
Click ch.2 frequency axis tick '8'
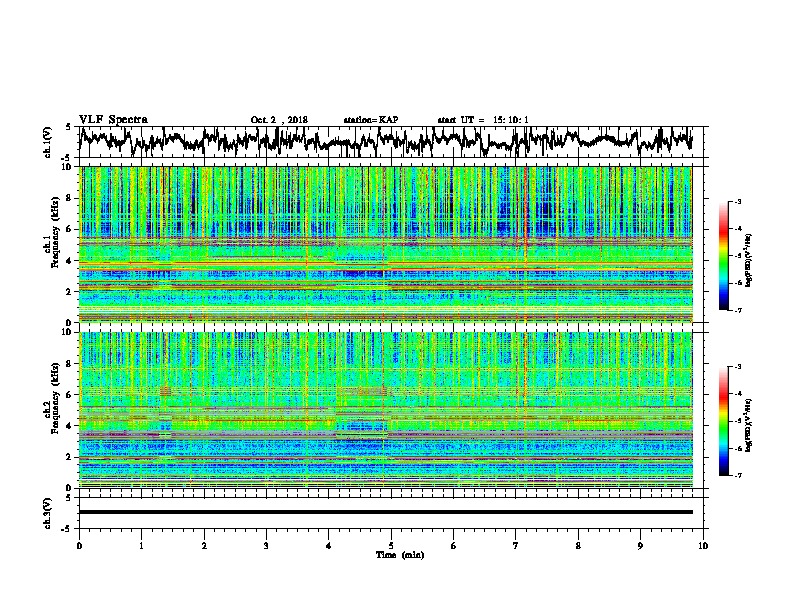70,364
